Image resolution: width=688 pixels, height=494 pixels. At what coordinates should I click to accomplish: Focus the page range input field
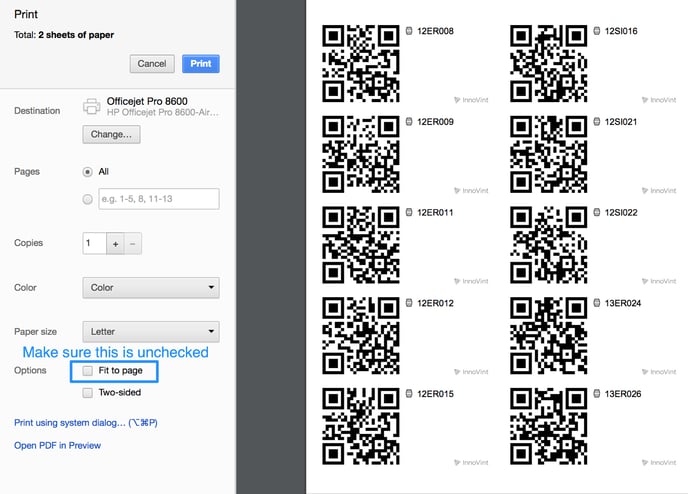click(159, 199)
